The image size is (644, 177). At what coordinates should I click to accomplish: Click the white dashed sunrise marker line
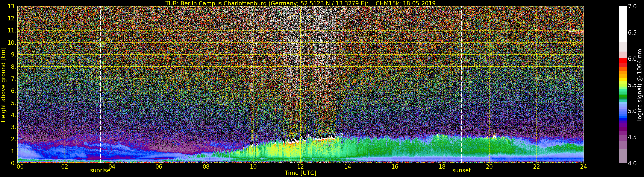(100, 85)
